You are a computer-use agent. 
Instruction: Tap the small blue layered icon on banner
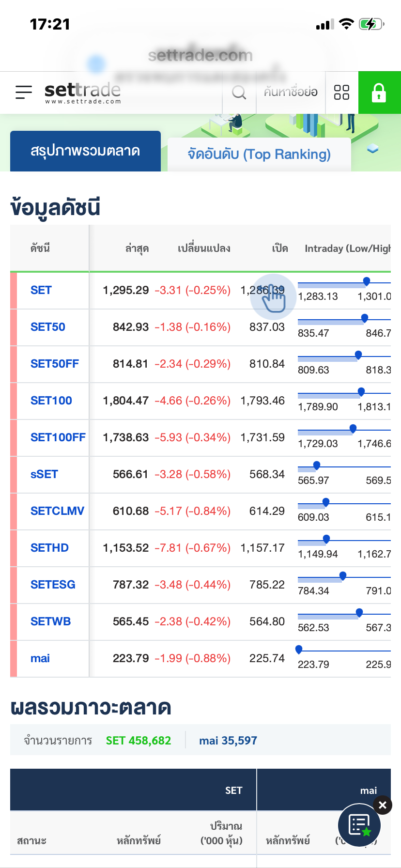click(x=372, y=149)
